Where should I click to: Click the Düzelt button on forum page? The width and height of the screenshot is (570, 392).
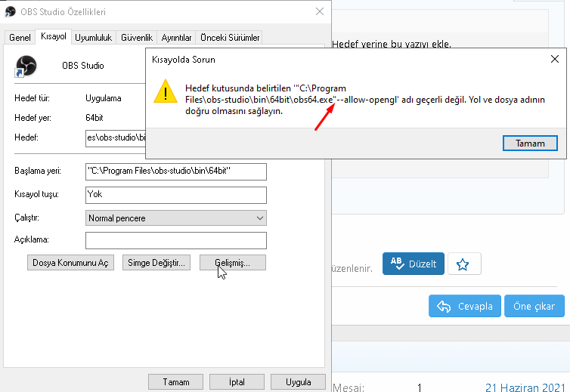tap(414, 264)
